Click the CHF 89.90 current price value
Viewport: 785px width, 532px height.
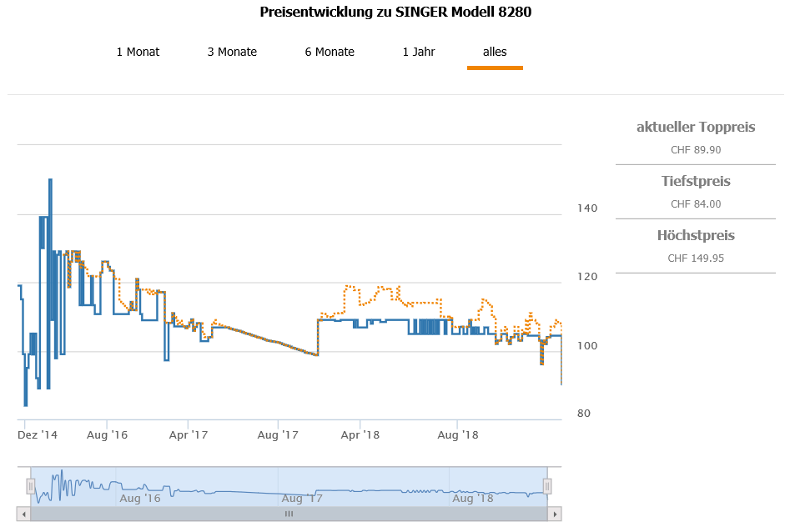[x=696, y=150]
